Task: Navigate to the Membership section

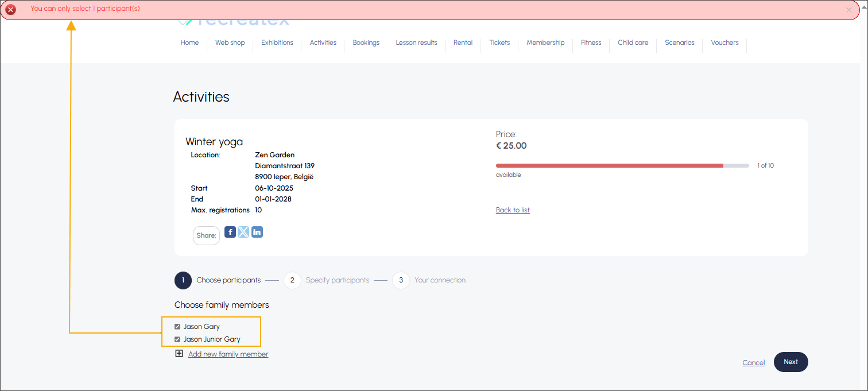Action: [x=545, y=42]
